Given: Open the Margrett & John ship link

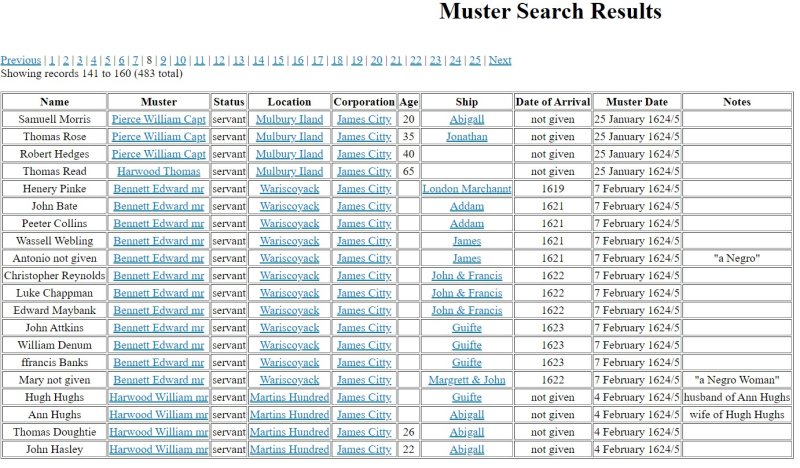Looking at the screenshot, I should 467,380.
